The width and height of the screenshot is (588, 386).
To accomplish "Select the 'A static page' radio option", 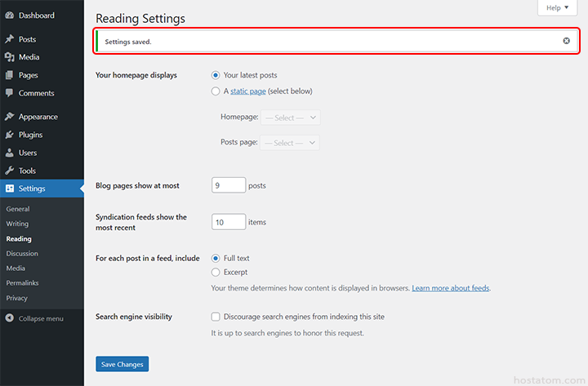I will pos(216,91).
